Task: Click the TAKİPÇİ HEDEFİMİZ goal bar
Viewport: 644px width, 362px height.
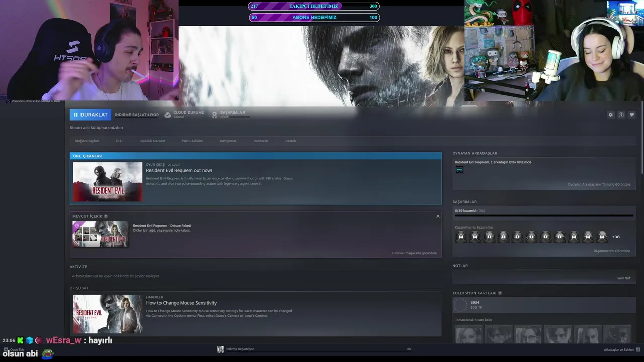Action: tap(314, 6)
